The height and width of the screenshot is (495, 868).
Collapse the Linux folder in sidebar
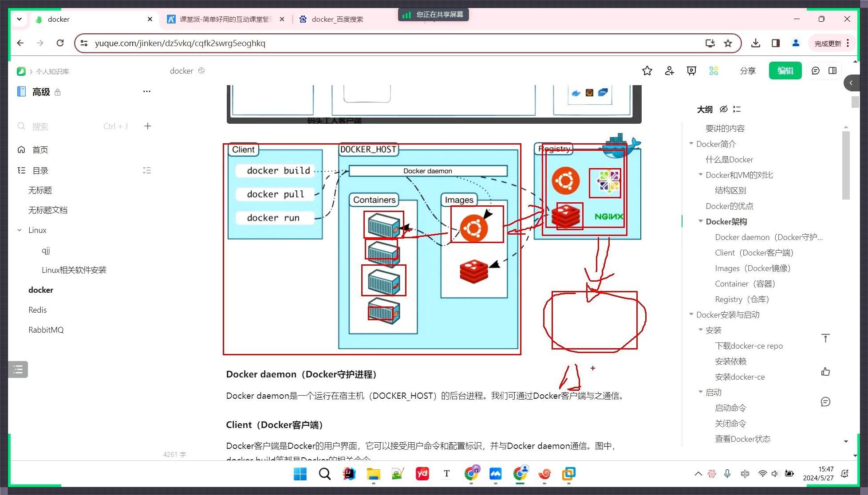pyautogui.click(x=20, y=230)
